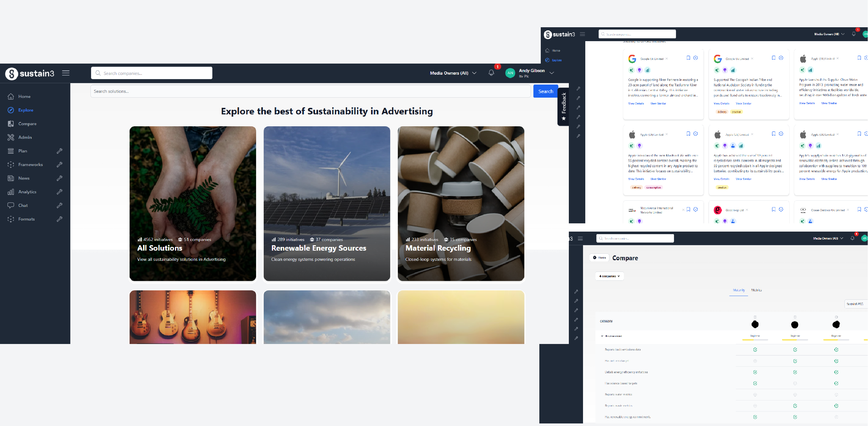View Similar on Apple rare earth card
The image size is (868, 426).
click(x=743, y=179)
